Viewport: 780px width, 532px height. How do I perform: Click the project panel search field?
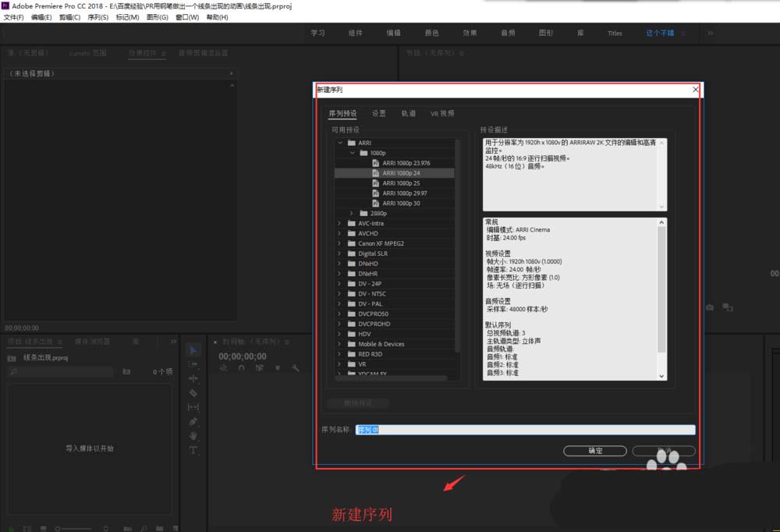(x=62, y=372)
